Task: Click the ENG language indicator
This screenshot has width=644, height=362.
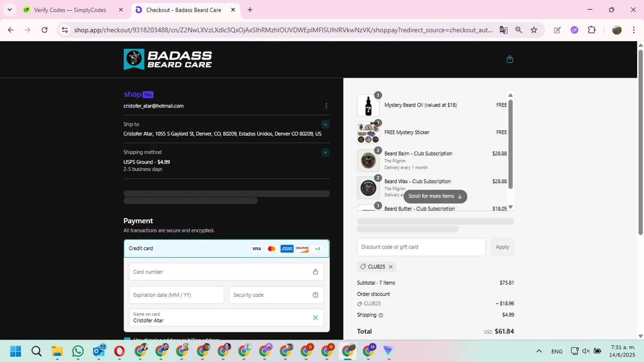Action: (x=557, y=351)
